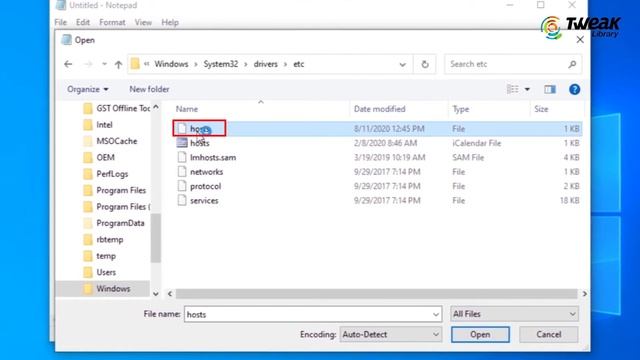
Task: Click the Cancel button
Action: [x=549, y=334]
